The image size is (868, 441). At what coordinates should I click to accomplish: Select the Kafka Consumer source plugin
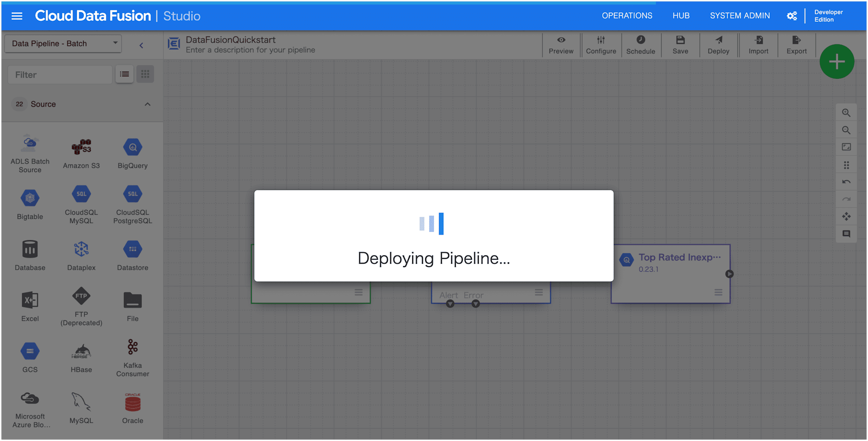tap(132, 358)
